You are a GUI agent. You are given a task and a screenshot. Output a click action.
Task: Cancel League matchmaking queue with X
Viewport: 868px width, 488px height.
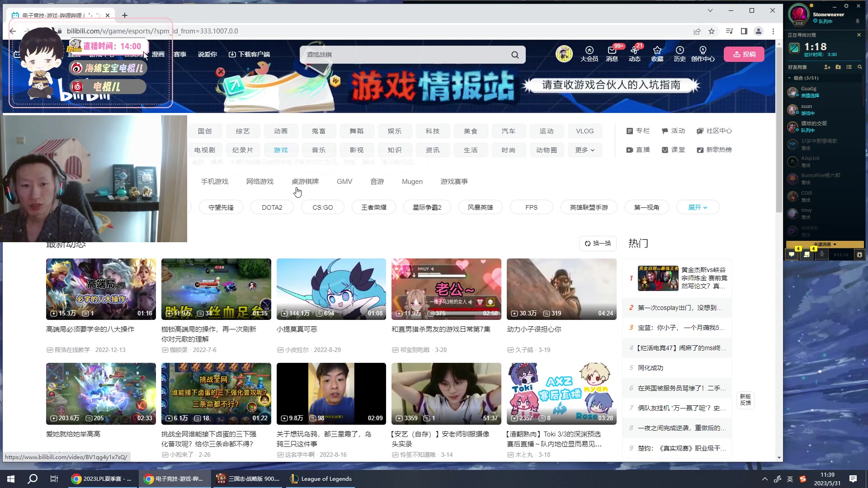[x=859, y=35]
